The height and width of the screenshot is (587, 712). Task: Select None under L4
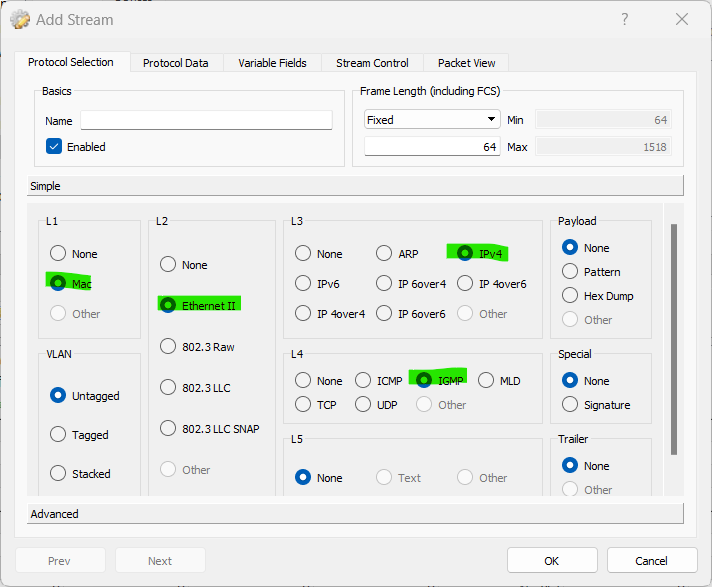[x=318, y=380]
